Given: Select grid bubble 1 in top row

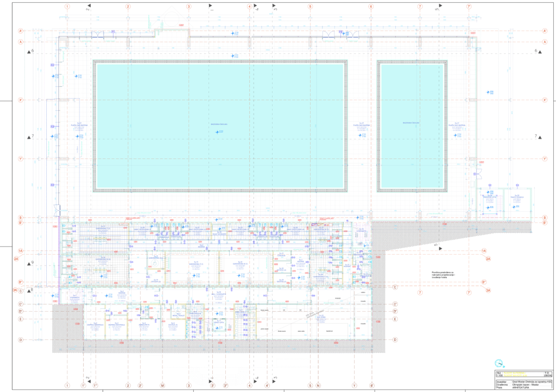Looking at the screenshot, I should pos(67,7).
